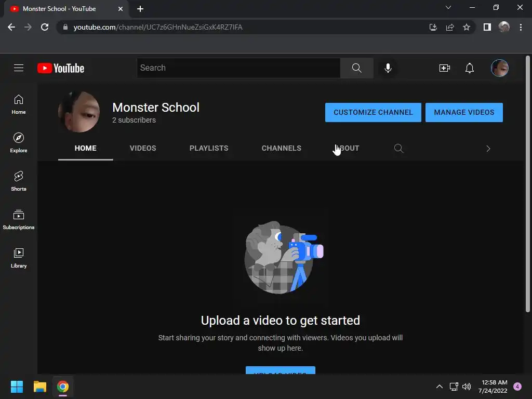Open notifications bell
The height and width of the screenshot is (399, 532).
click(470, 68)
